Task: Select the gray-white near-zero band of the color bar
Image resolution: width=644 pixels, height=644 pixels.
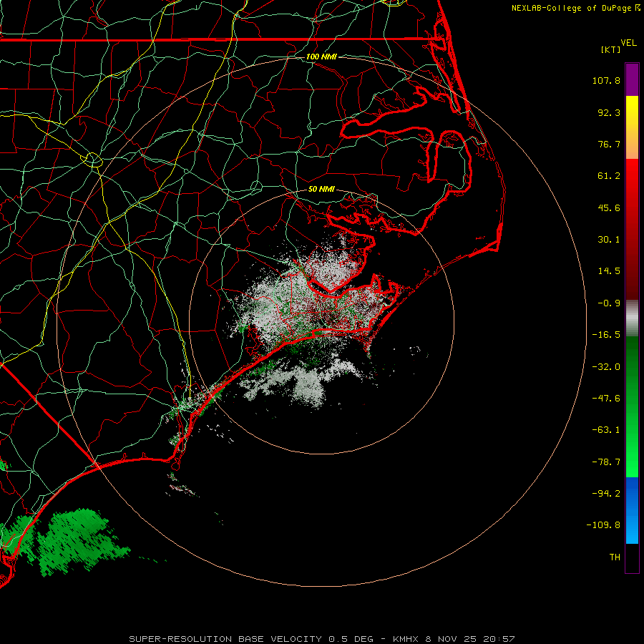Action: coord(632,318)
